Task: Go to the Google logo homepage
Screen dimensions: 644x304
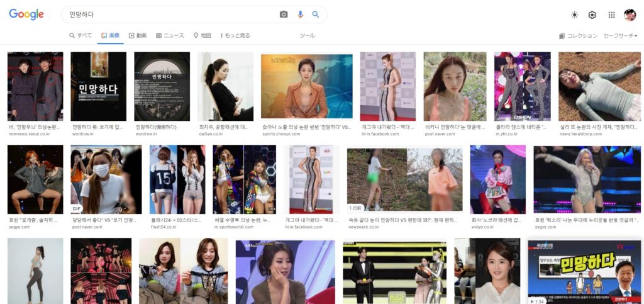Action: coord(26,14)
